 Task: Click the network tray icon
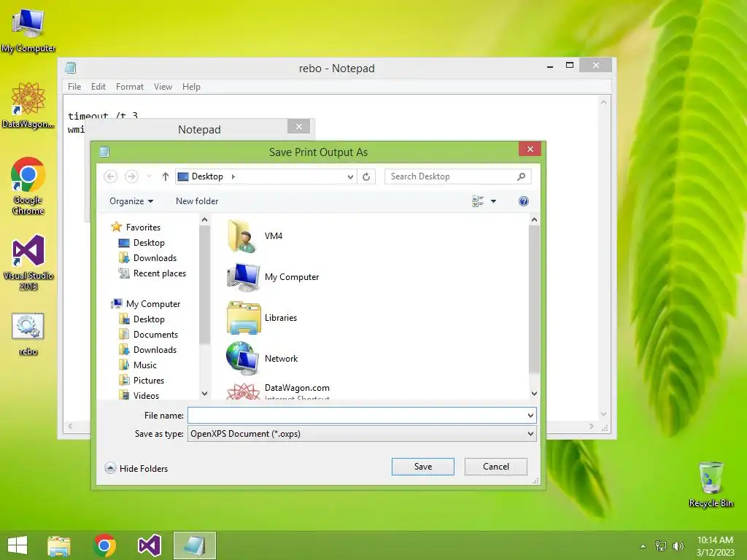[661, 546]
